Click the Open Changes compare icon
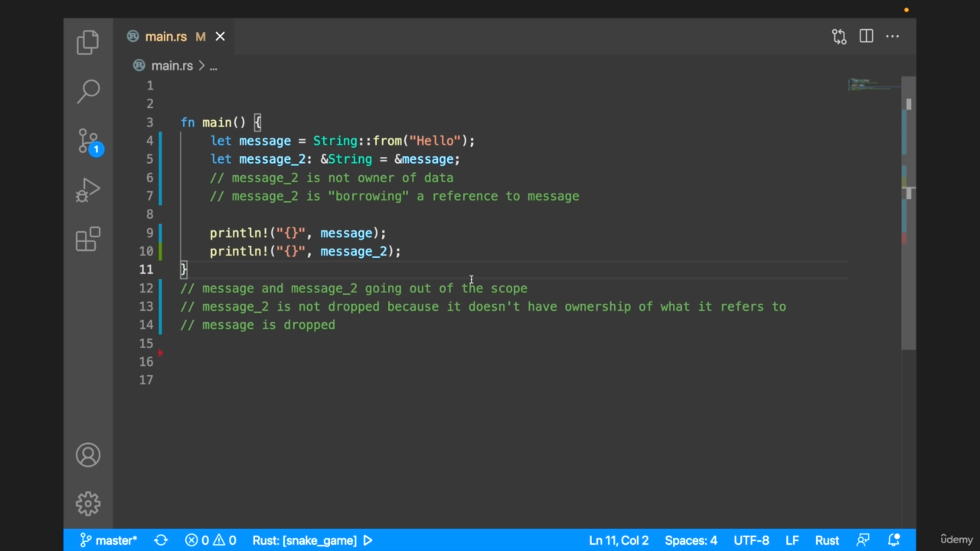980x551 pixels. tap(839, 37)
